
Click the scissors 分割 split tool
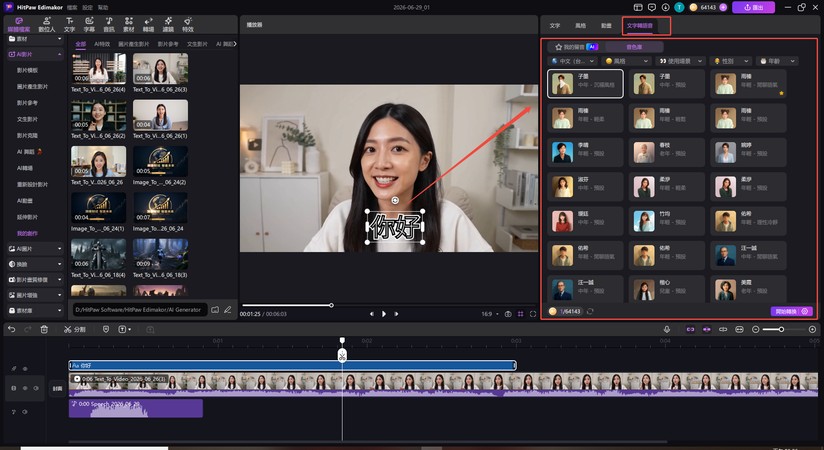point(75,329)
